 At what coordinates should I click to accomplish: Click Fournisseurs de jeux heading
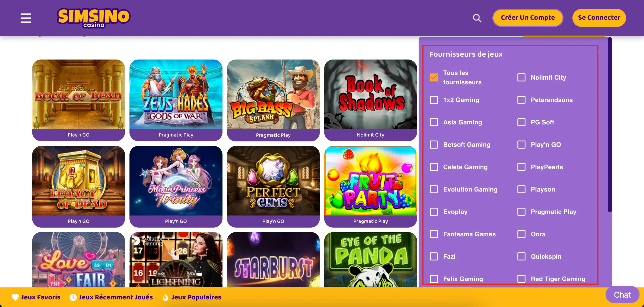point(466,54)
